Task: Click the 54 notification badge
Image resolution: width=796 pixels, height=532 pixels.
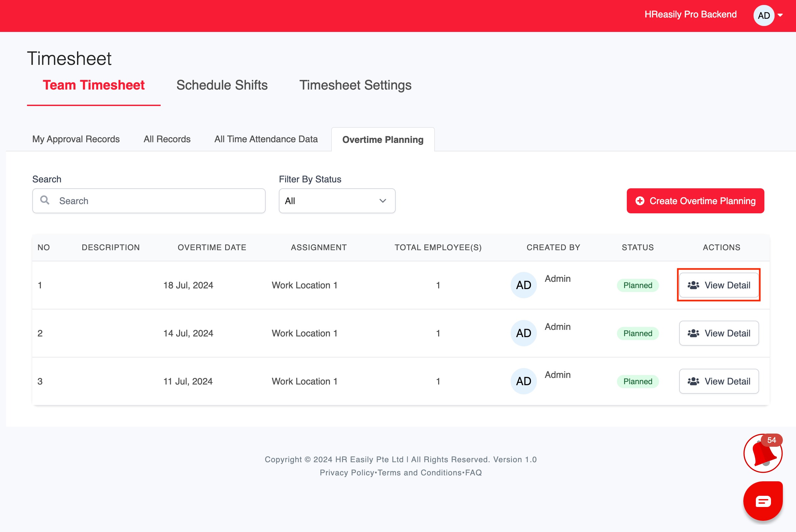Action: [x=771, y=440]
